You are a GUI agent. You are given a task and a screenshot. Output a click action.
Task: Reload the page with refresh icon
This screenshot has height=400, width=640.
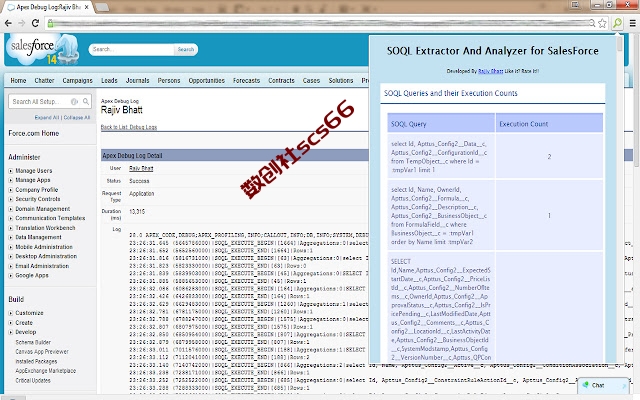(36, 23)
